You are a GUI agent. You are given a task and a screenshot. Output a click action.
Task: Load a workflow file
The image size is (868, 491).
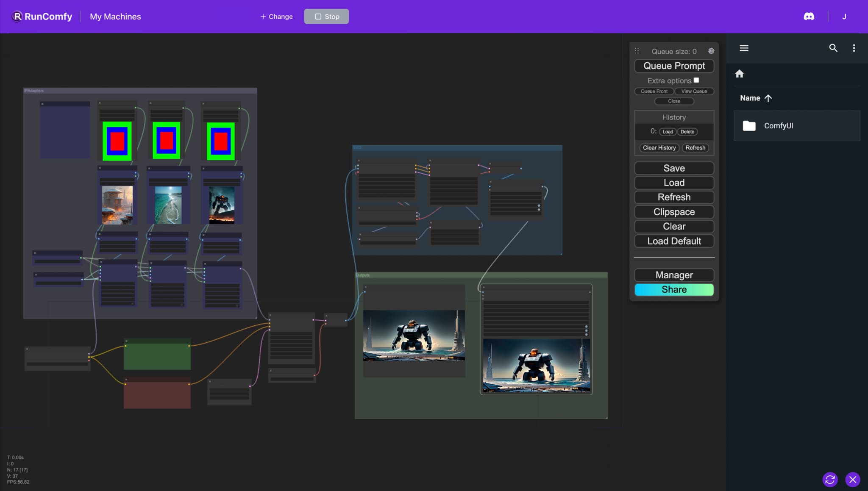point(674,183)
